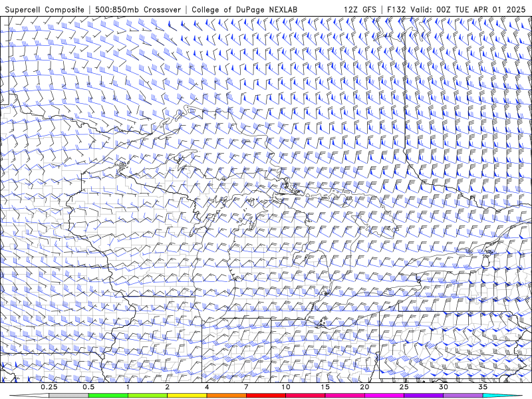This screenshot has height=399, width=532.
Task: Click the legend value 35
Action: click(483, 387)
